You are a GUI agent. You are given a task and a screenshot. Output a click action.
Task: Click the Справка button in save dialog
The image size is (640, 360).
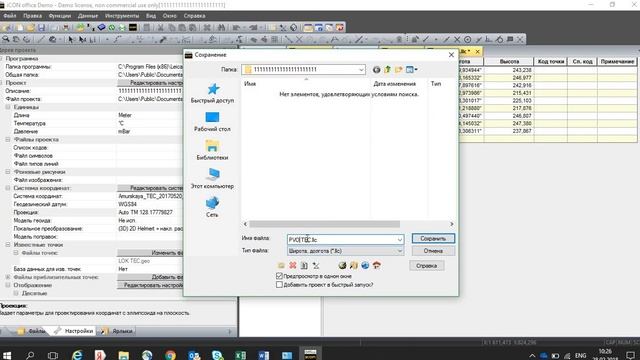[x=427, y=266]
